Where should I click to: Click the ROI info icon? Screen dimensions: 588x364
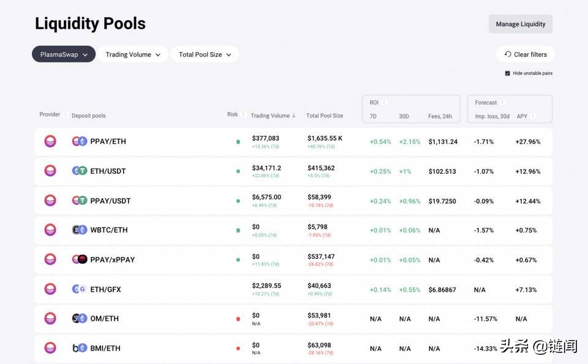[x=385, y=102]
